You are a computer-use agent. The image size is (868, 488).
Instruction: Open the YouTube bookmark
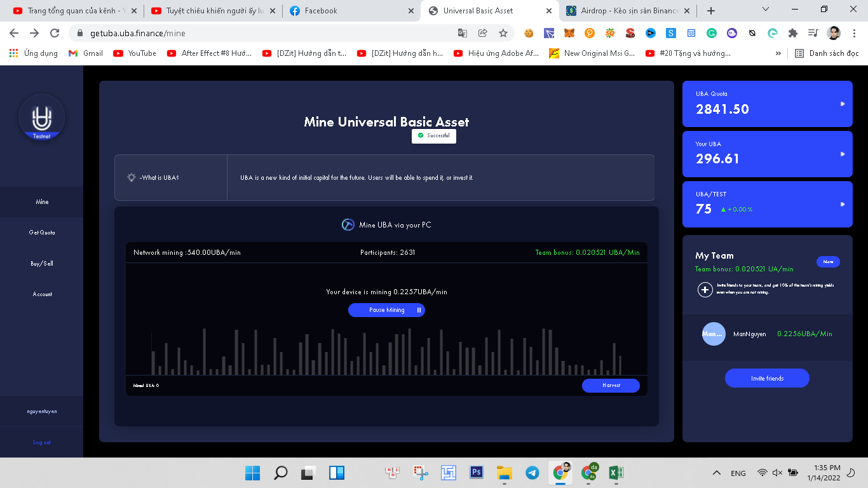tap(135, 53)
